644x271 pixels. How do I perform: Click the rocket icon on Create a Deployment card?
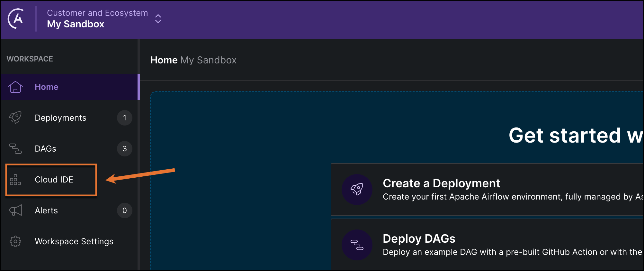pyautogui.click(x=357, y=189)
